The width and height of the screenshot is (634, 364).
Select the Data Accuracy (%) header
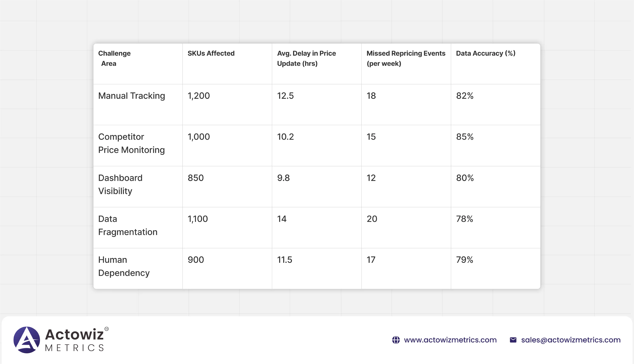pos(485,53)
